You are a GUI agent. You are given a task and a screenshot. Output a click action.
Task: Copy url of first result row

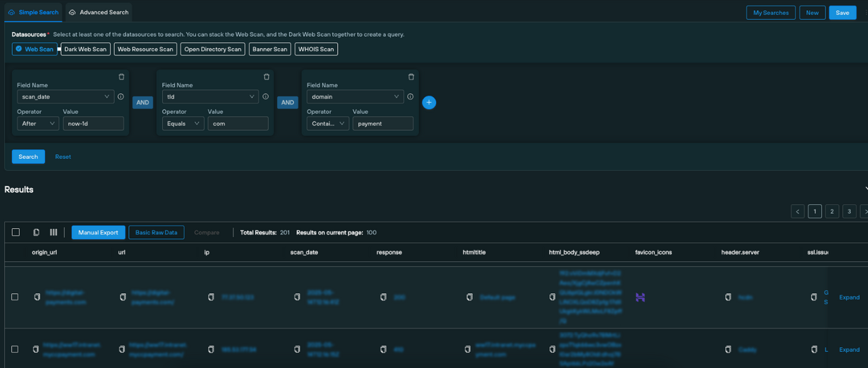(123, 297)
